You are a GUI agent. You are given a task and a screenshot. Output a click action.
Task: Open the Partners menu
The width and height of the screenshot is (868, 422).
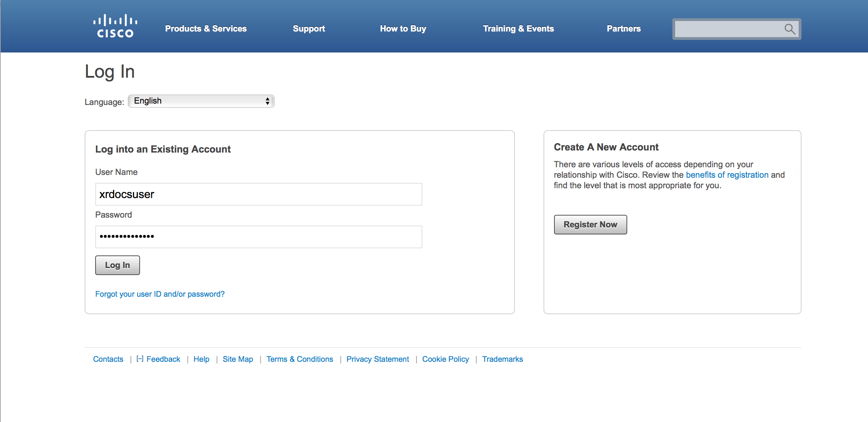point(624,29)
